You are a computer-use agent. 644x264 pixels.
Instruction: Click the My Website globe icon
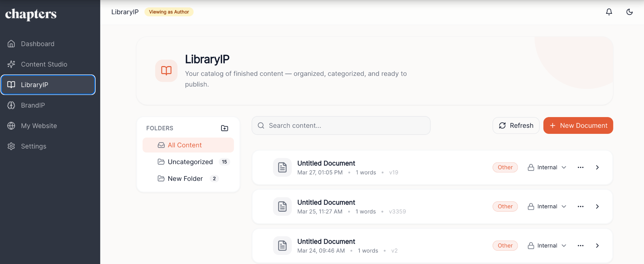click(x=11, y=125)
